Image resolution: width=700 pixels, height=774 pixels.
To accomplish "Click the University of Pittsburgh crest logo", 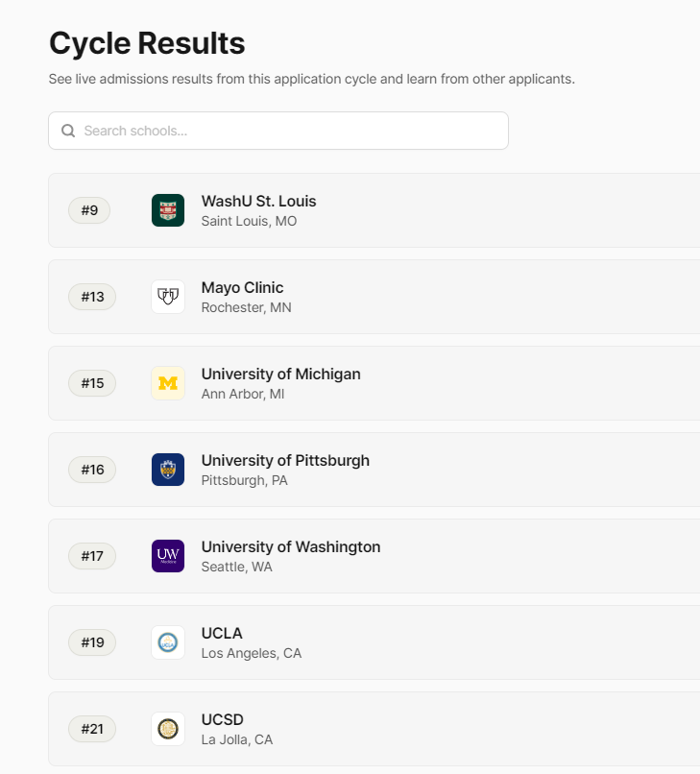I will click(168, 470).
